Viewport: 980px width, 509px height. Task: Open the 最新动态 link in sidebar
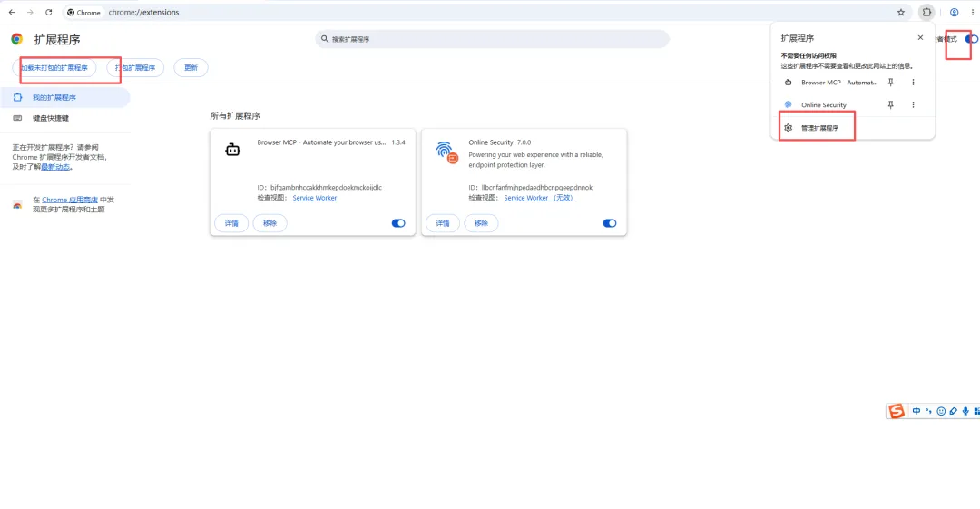point(55,167)
